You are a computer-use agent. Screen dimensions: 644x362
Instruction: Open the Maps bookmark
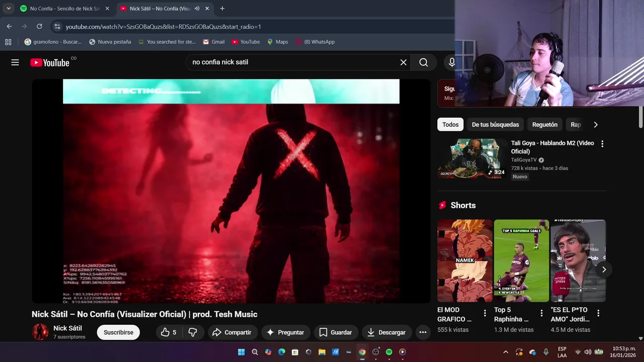277,42
